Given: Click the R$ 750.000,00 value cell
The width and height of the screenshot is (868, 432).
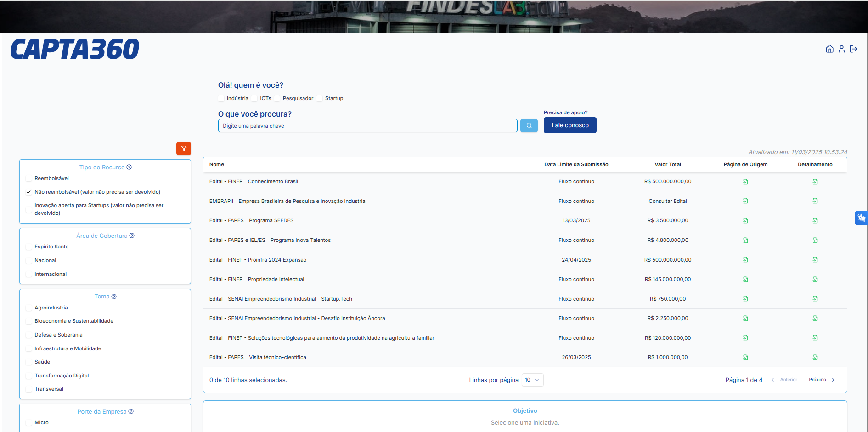Looking at the screenshot, I should 668,299.
